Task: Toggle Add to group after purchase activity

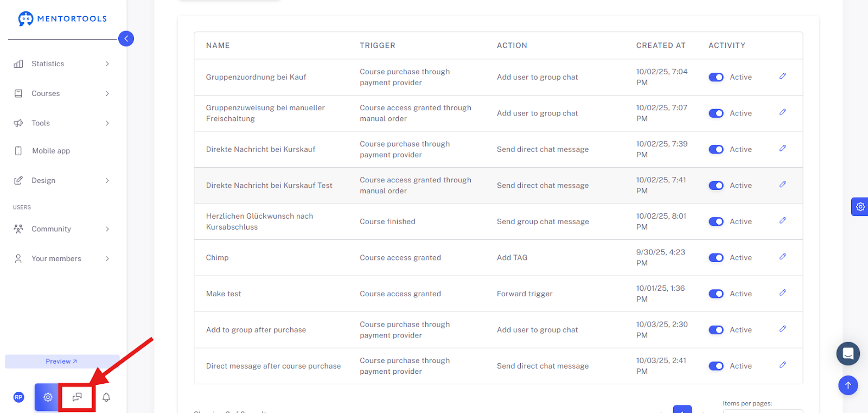Action: [x=716, y=330]
